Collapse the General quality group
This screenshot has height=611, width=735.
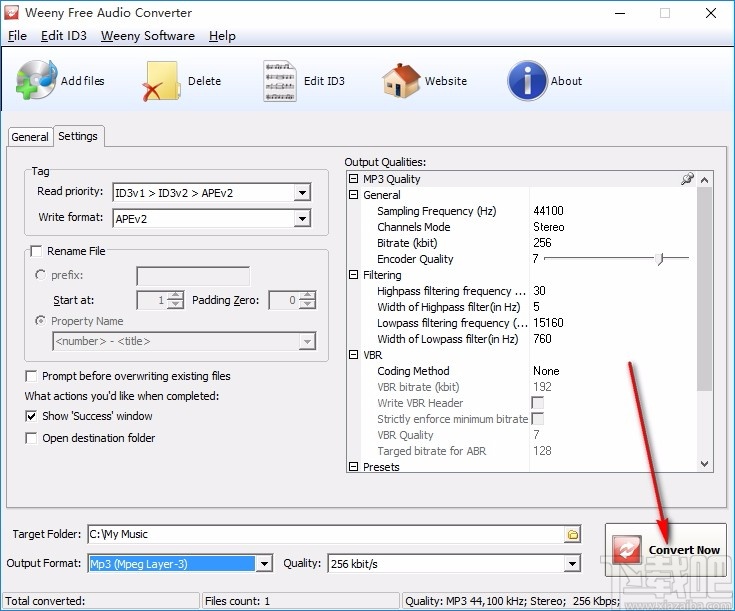pos(353,195)
